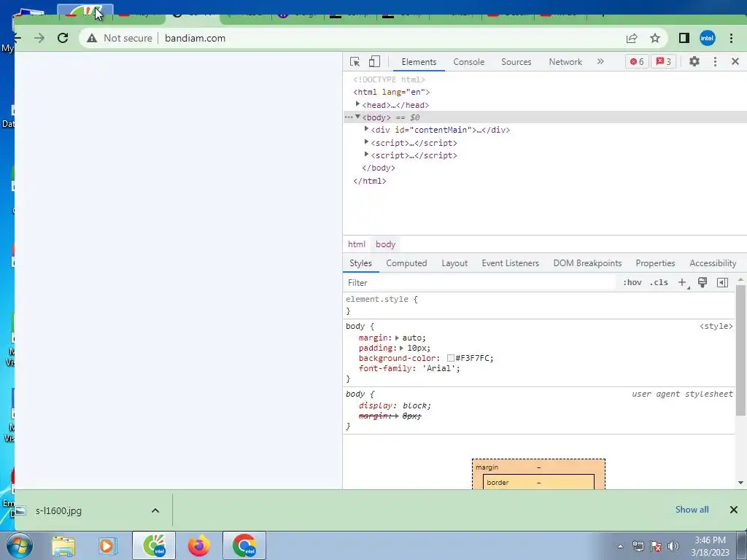
Task: Bookmark this tab with star icon
Action: [655, 38]
